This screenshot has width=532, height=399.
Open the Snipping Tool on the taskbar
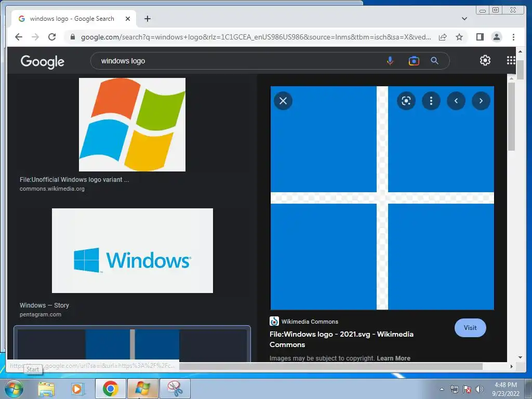[x=175, y=389]
